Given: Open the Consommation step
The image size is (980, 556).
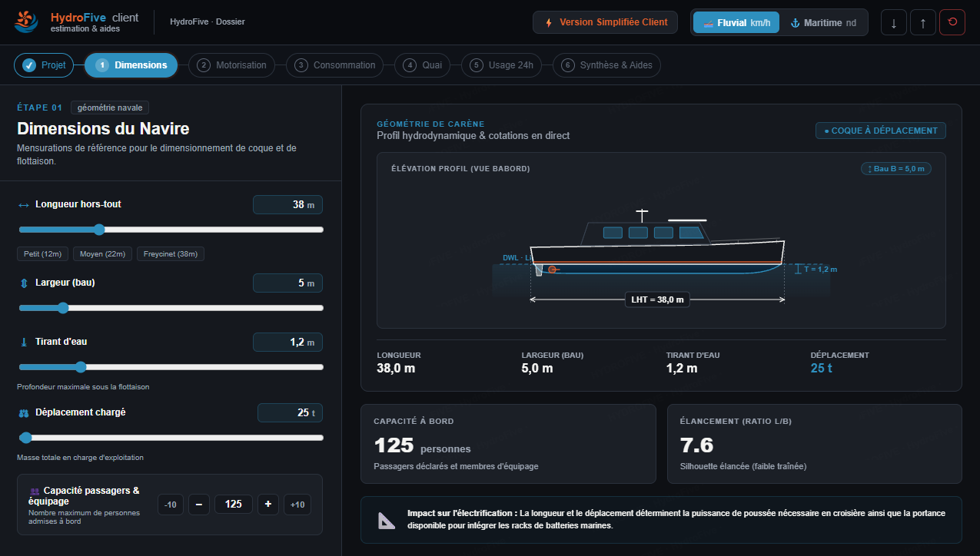Looking at the screenshot, I should click(x=334, y=65).
